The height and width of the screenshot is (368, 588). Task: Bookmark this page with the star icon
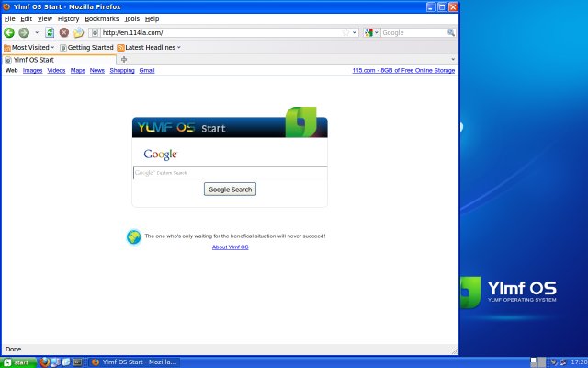pyautogui.click(x=345, y=33)
